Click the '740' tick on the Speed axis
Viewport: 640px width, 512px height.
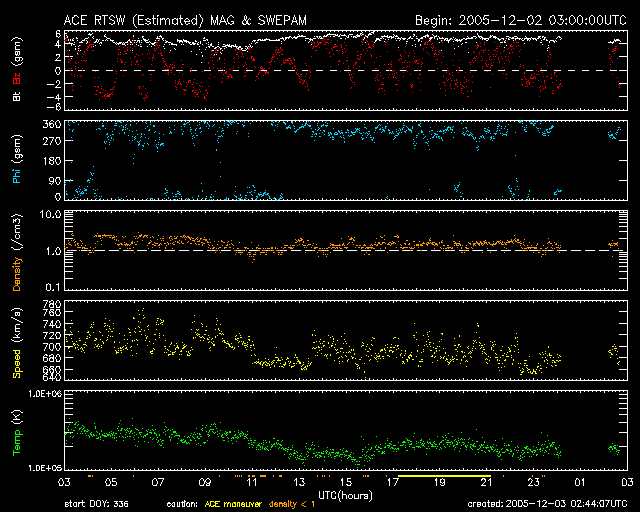(x=52, y=324)
